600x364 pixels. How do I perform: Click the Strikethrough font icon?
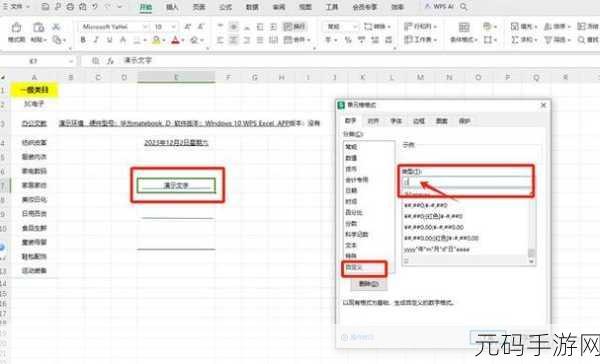click(x=123, y=39)
